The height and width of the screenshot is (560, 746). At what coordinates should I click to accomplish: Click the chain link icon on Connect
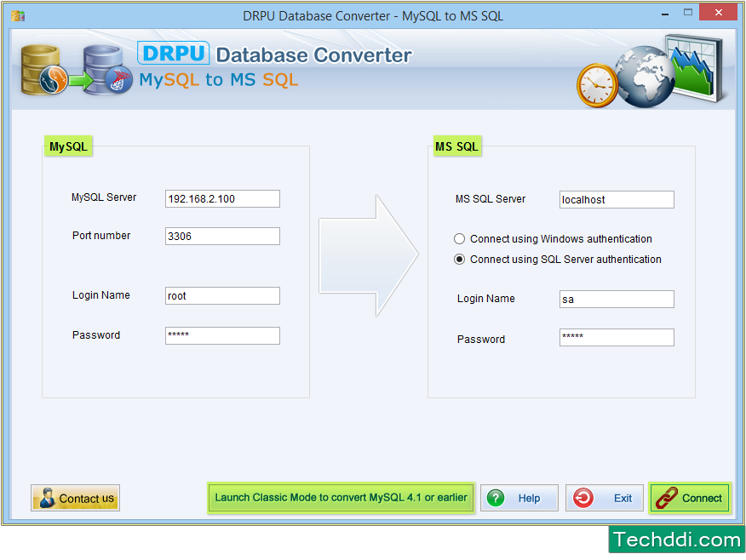(x=667, y=498)
